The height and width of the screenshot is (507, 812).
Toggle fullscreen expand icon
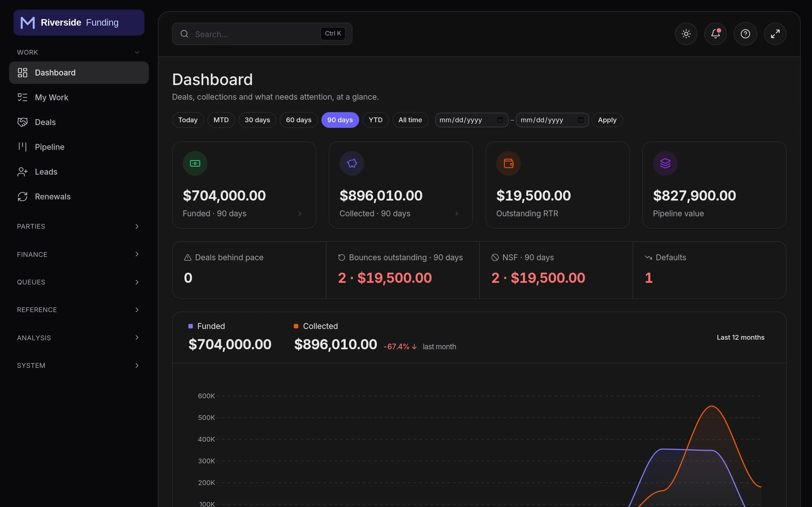[775, 34]
